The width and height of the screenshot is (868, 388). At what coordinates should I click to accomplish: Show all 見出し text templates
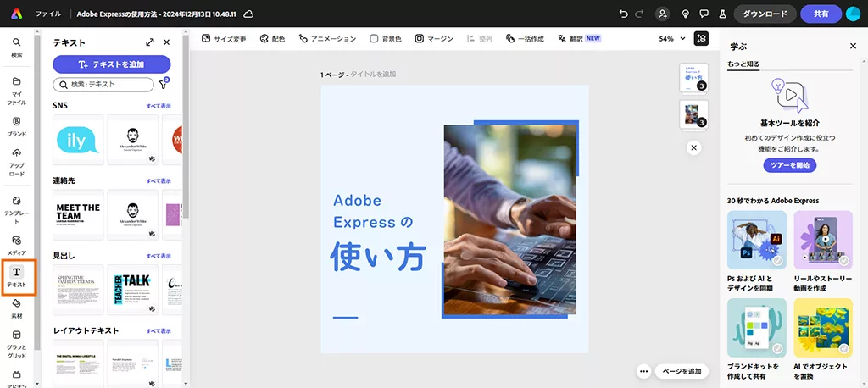[x=159, y=257]
